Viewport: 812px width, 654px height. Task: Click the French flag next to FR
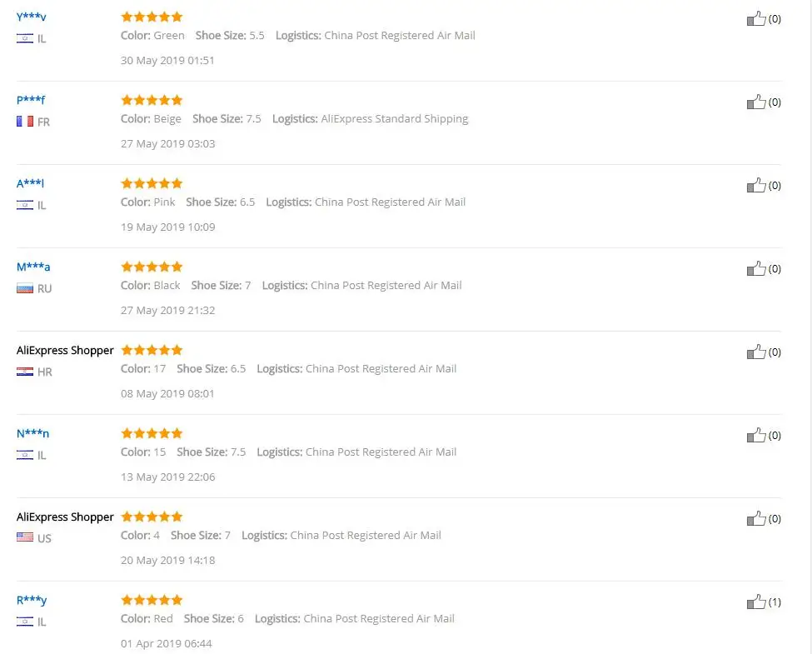(25, 122)
